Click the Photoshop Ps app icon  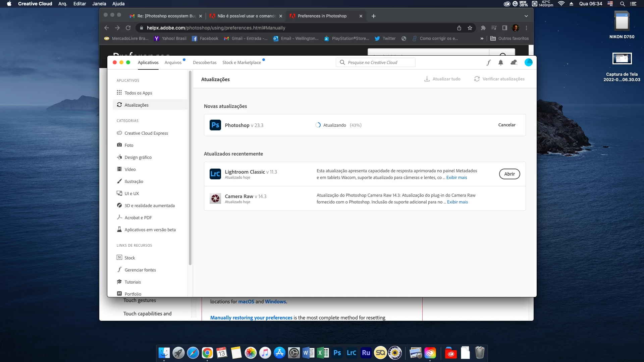point(215,125)
